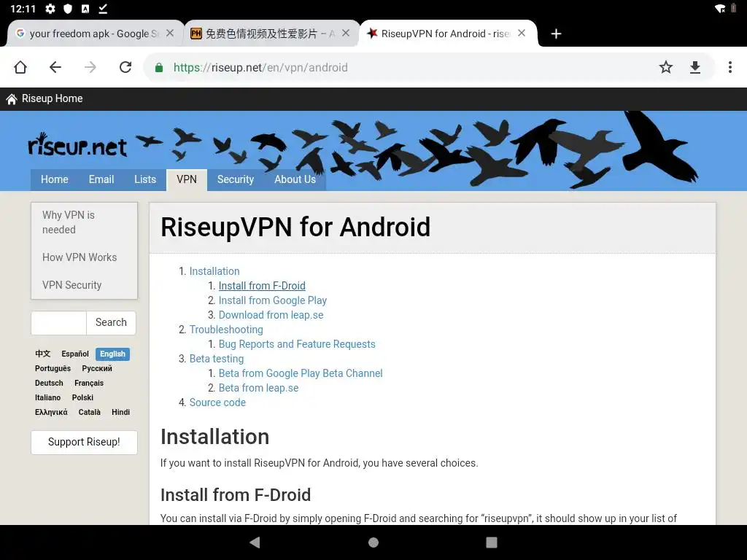This screenshot has height=560, width=747.
Task: Tap Android recent apps square
Action: pyautogui.click(x=492, y=542)
